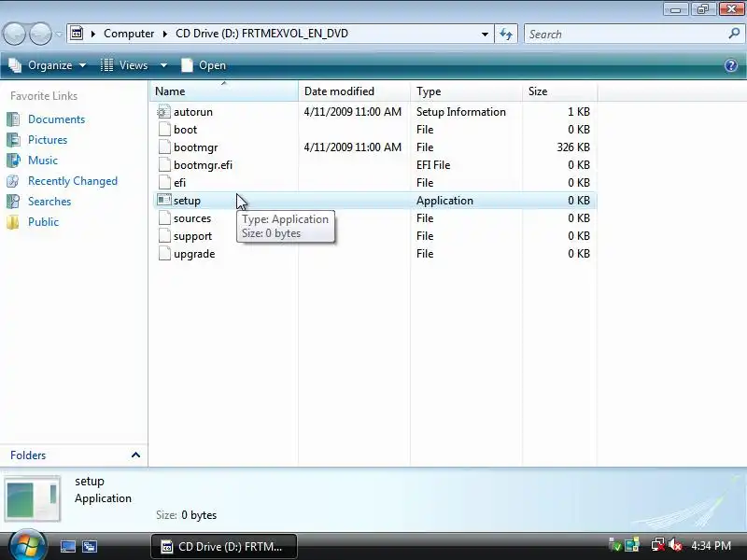Click Computer in the address breadcrumb
The height and width of the screenshot is (560, 747).
129,34
